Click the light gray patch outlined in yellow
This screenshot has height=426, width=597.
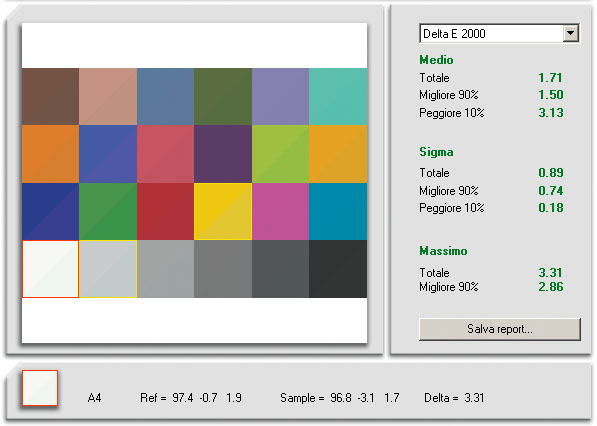(x=108, y=269)
